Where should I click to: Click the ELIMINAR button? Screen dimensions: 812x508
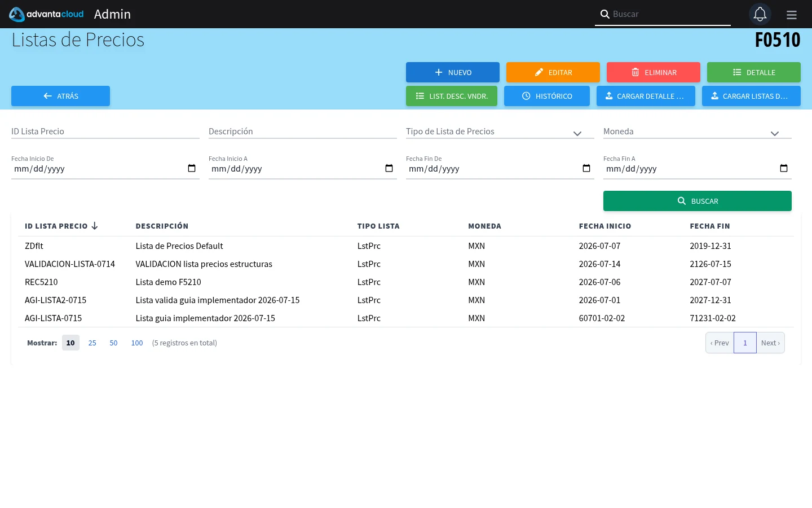[654, 72]
